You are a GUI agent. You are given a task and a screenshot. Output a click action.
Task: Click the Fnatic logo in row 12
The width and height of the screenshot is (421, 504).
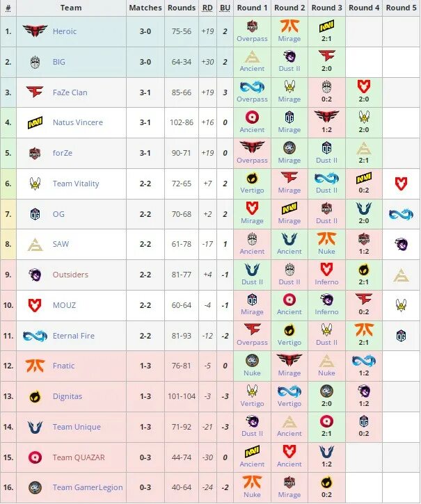(x=35, y=366)
